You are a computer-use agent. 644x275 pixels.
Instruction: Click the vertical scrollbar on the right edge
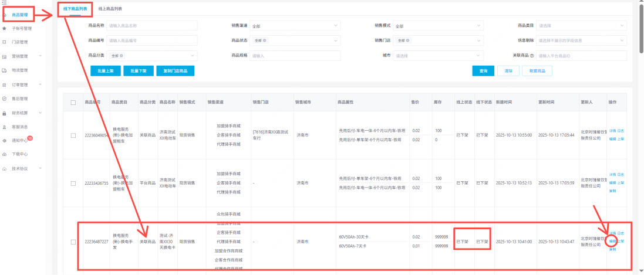[641, 135]
